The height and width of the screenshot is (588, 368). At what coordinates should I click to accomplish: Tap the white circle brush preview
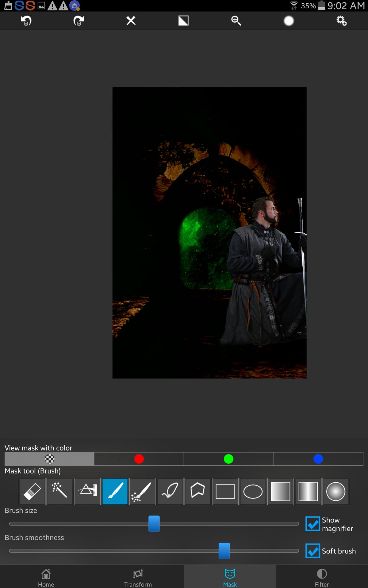pos(289,21)
